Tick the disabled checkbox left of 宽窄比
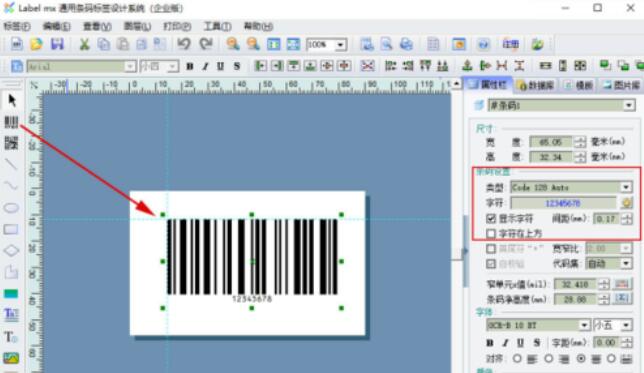The image size is (644, 373). (491, 248)
